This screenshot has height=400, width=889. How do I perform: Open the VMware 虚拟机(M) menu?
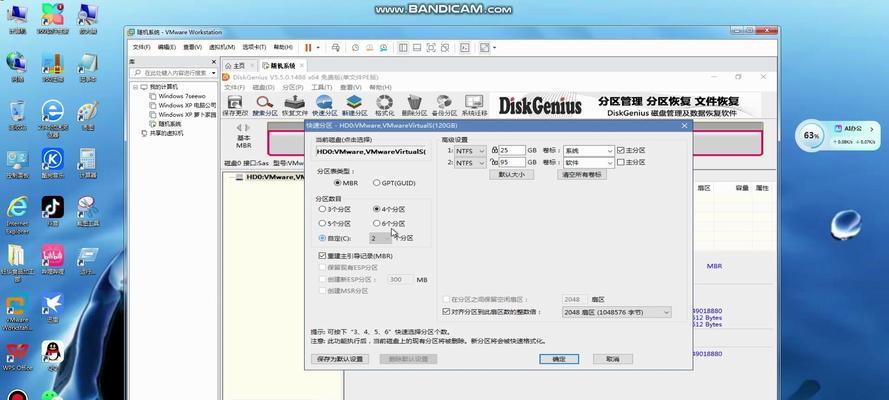click(x=222, y=47)
